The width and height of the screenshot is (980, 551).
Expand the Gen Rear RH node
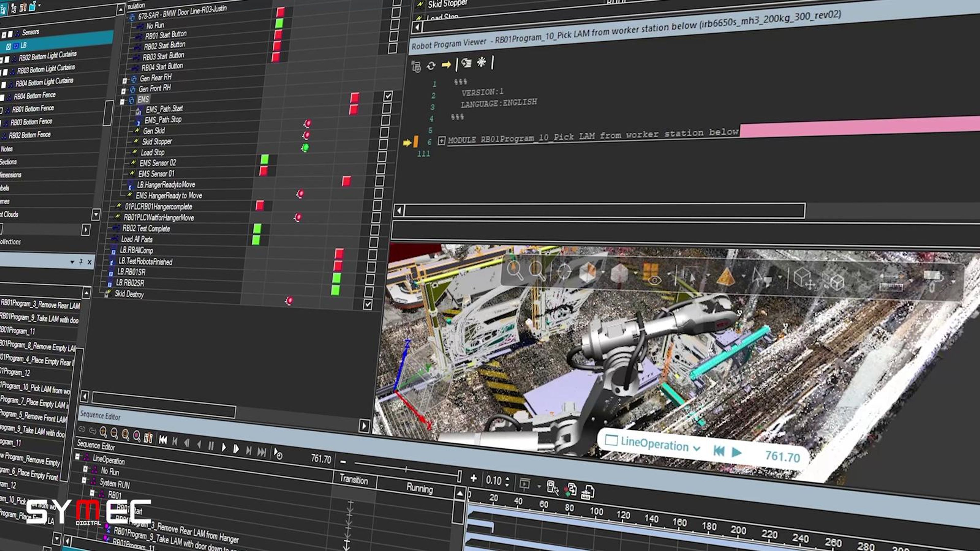click(x=124, y=81)
